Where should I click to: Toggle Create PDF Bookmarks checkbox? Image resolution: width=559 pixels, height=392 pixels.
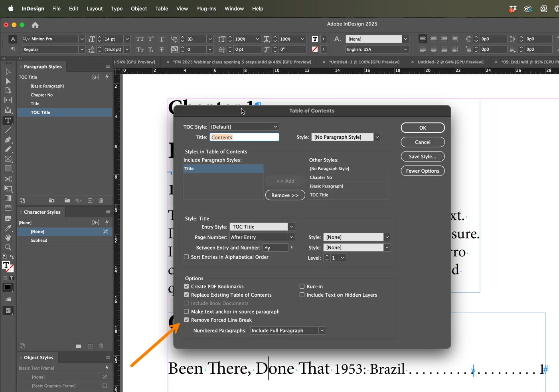tap(186, 286)
